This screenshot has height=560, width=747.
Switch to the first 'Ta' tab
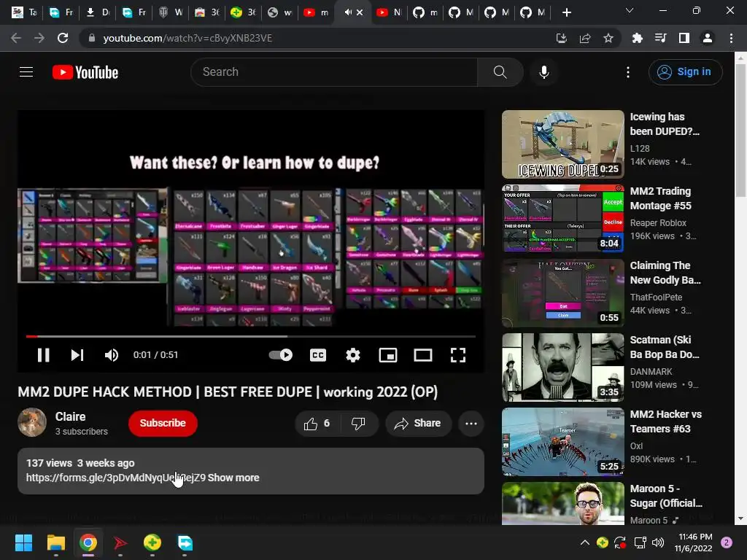(x=24, y=12)
